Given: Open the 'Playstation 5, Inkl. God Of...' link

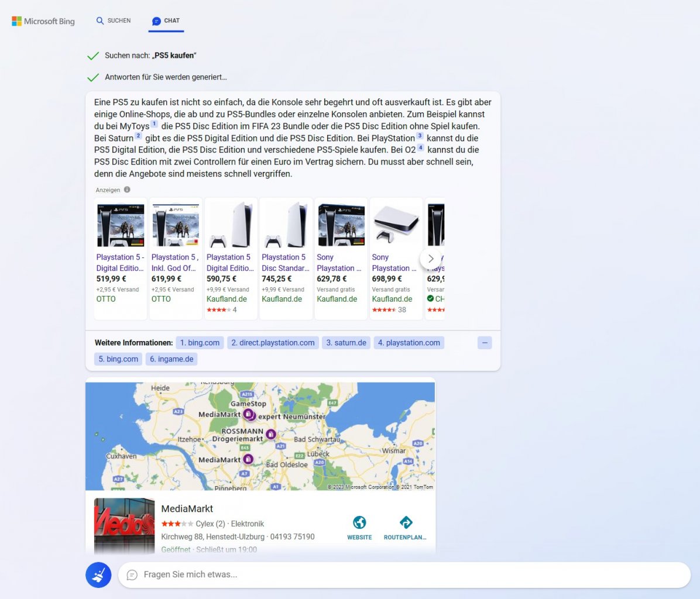Looking at the screenshot, I should pyautogui.click(x=175, y=263).
